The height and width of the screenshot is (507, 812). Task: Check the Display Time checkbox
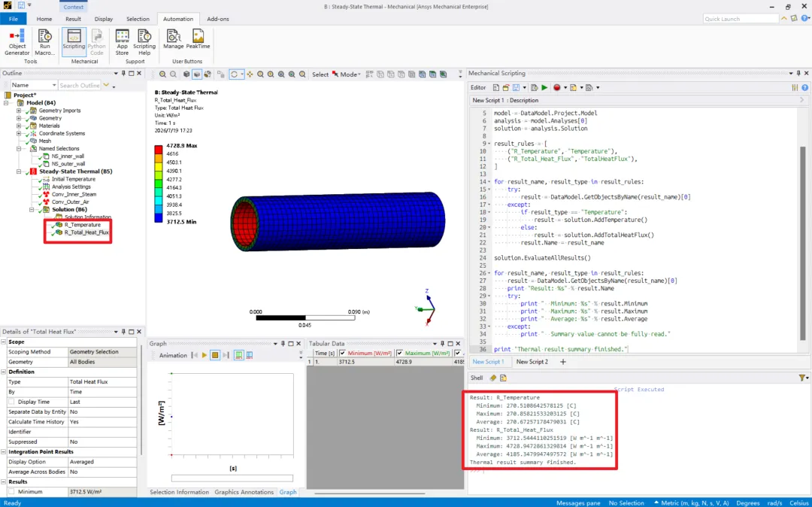[11, 402]
